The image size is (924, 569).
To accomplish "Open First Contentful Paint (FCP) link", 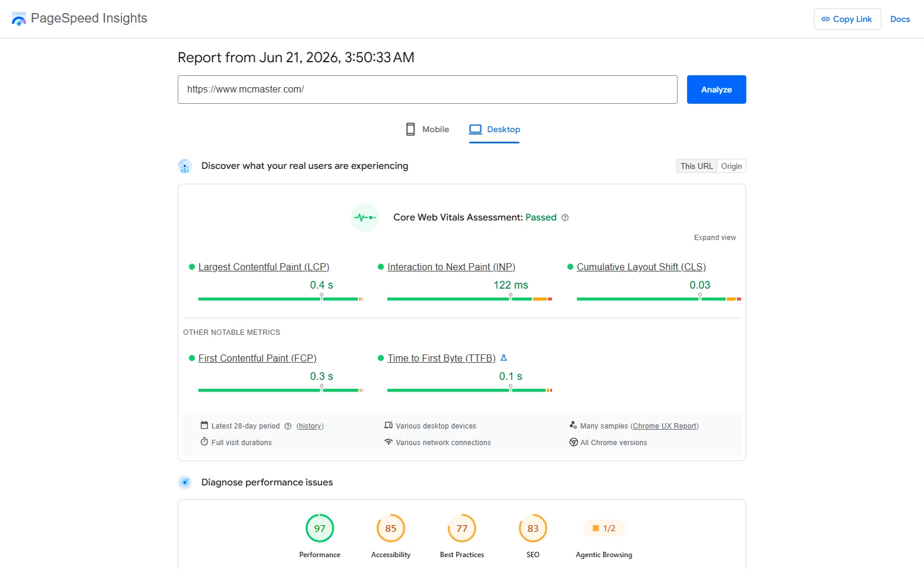I will (x=257, y=358).
